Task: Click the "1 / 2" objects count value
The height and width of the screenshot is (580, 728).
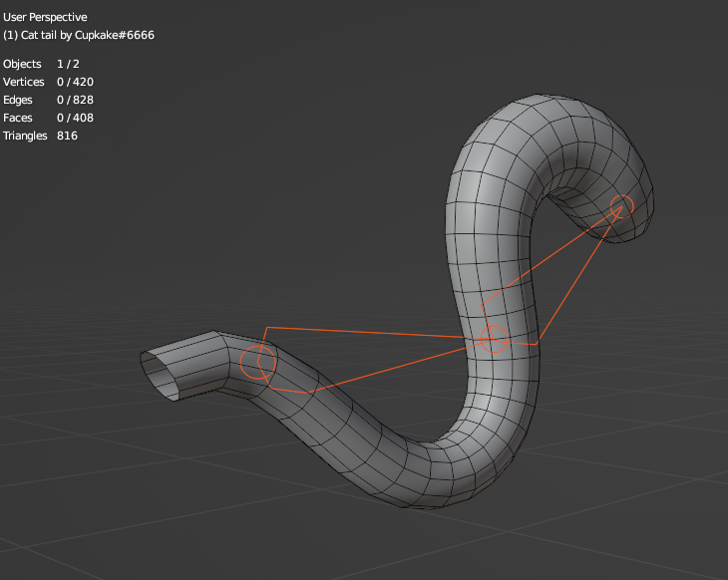Action: [x=68, y=64]
